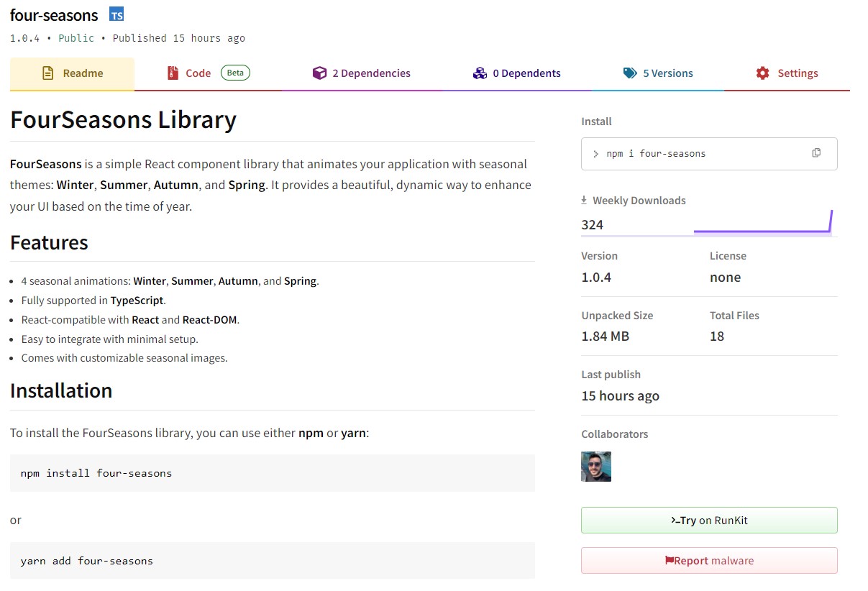Switch to the Code tab
The image size is (868, 591).
208,73
